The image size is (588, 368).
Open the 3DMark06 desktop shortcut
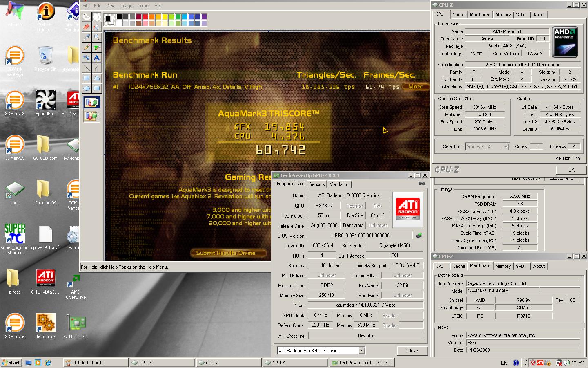point(15,325)
